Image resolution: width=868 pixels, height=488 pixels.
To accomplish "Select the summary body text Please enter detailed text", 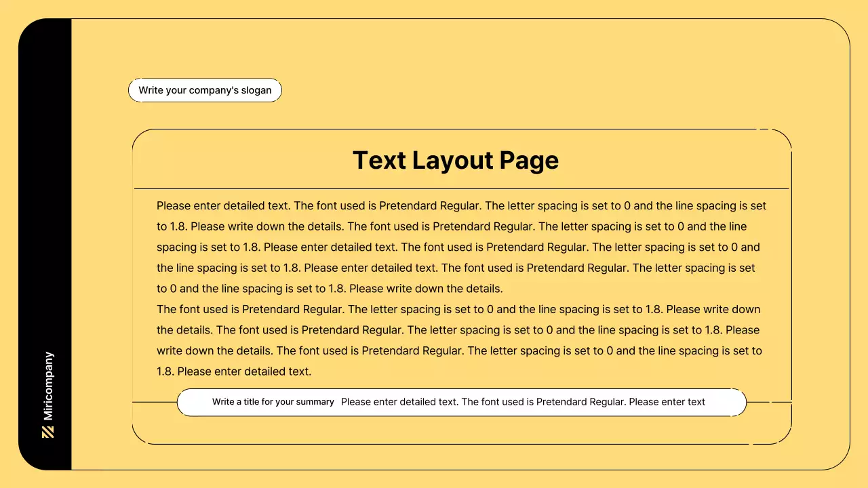I will (523, 401).
